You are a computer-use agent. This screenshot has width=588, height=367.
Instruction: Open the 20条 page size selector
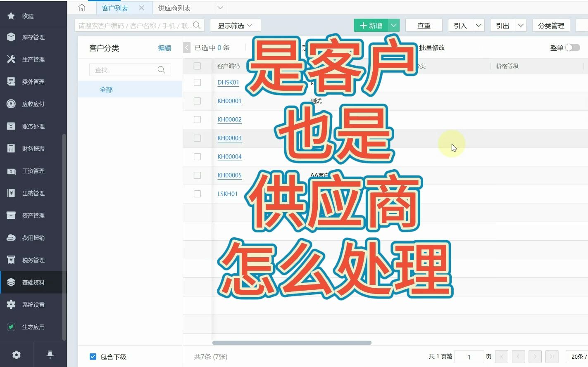tap(577, 357)
